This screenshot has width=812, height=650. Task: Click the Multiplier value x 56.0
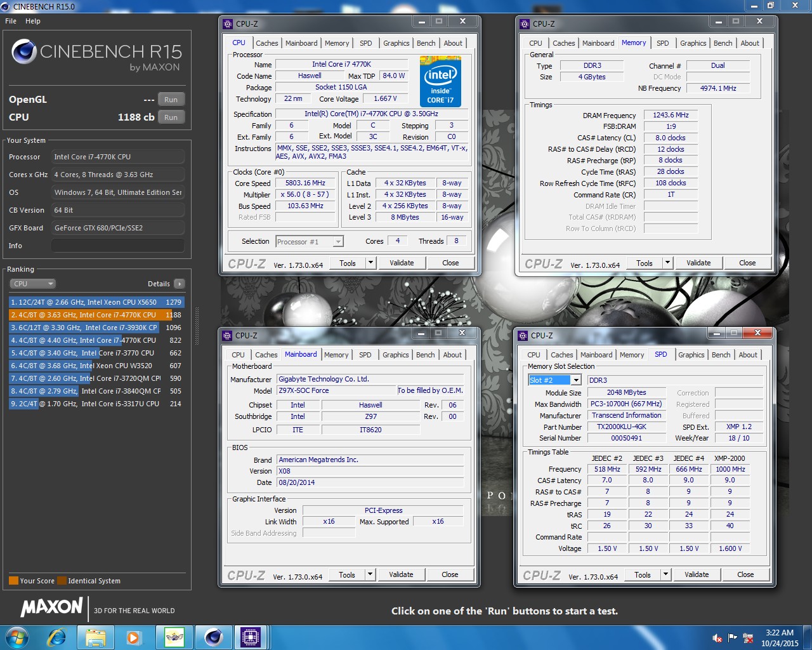(305, 194)
